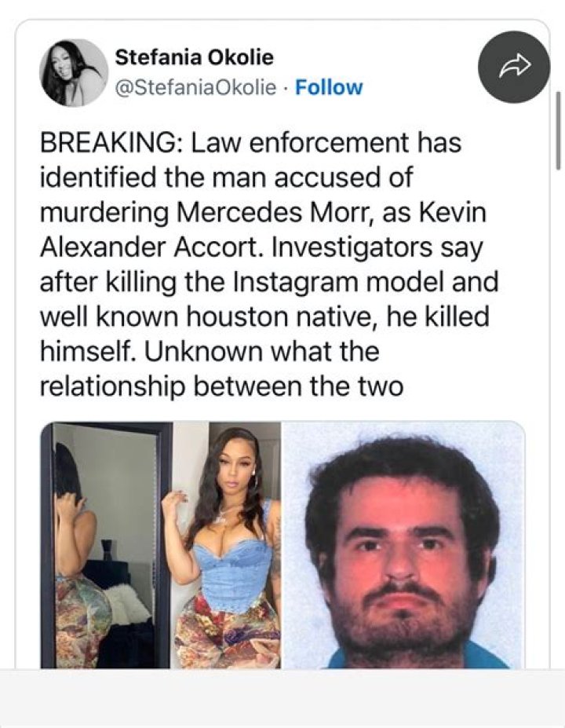The height and width of the screenshot is (728, 565).
Task: Click the "identified the man accused of" line
Action: coord(226,177)
